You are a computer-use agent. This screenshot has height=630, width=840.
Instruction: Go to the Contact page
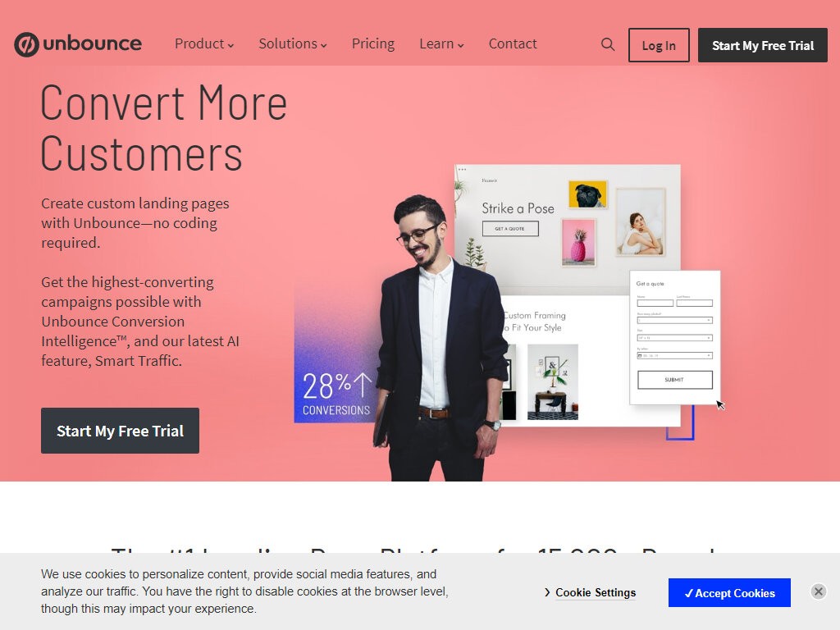(512, 44)
